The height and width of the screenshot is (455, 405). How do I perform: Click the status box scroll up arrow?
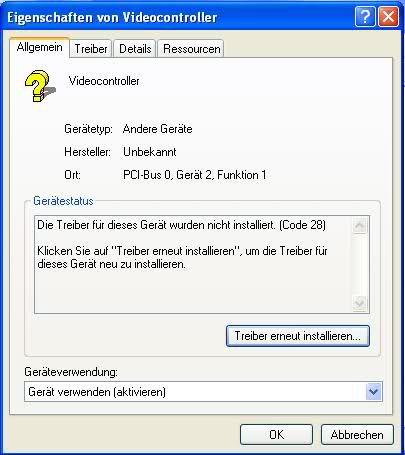click(x=360, y=226)
